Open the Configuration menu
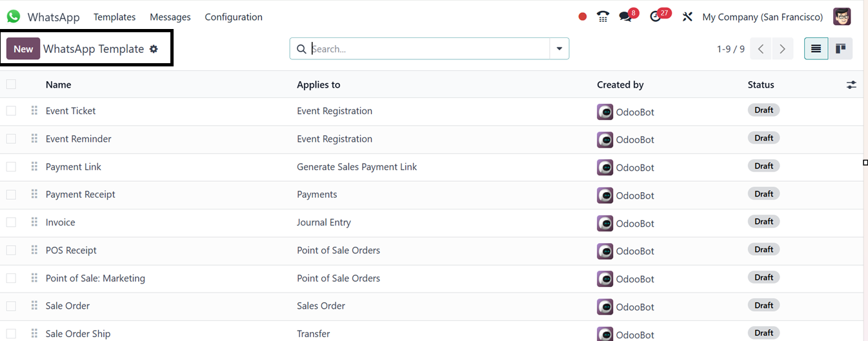868x341 pixels. pos(234,17)
